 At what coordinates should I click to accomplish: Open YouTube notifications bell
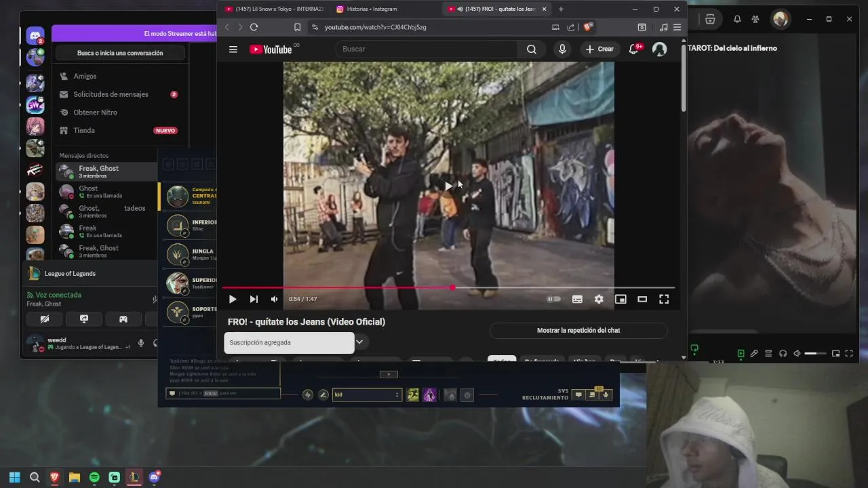(x=634, y=49)
